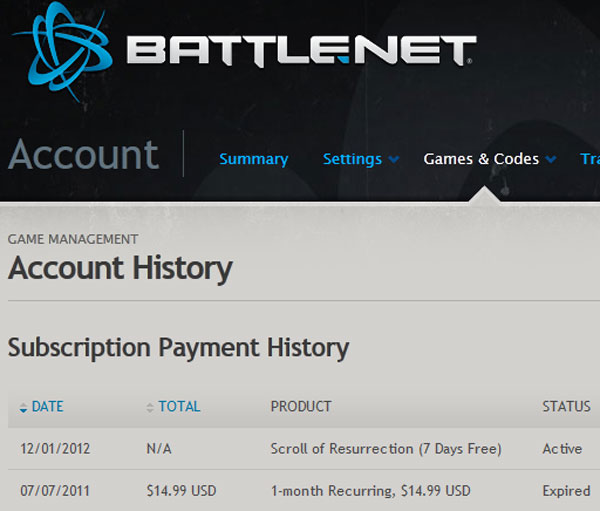Open the Games & Codes menu
The image size is (600, 511).
point(481,159)
